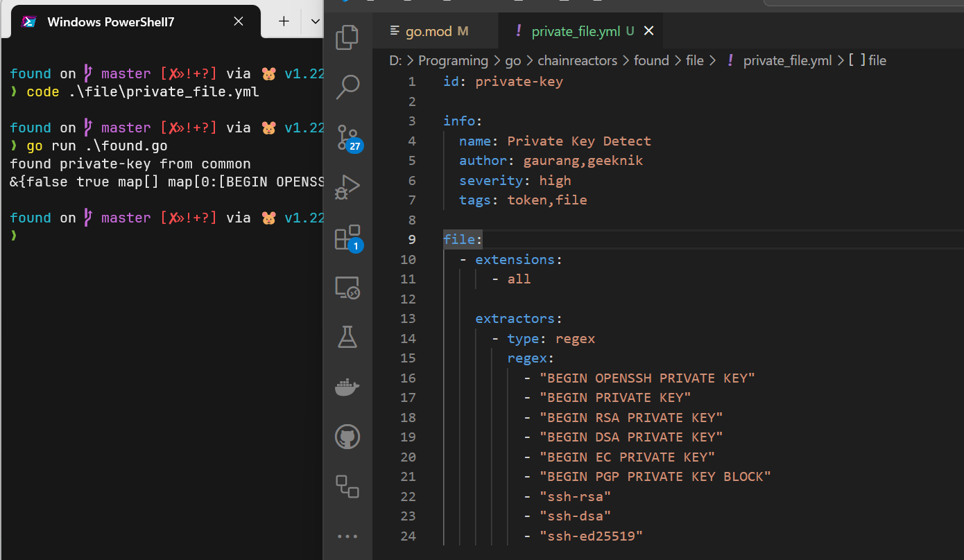This screenshot has width=964, height=560.
Task: Click the 'id: private-key' line
Action: point(503,82)
